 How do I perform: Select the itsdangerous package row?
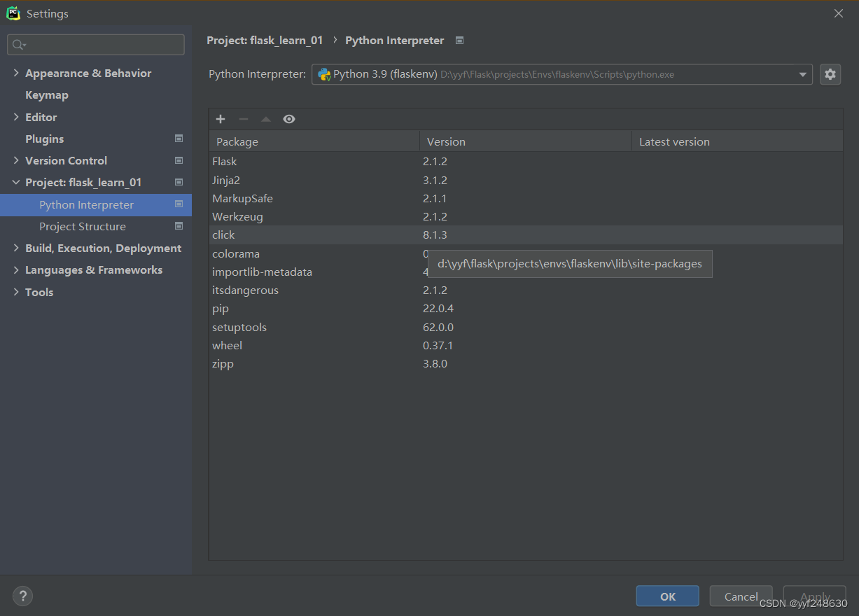[x=526, y=290]
